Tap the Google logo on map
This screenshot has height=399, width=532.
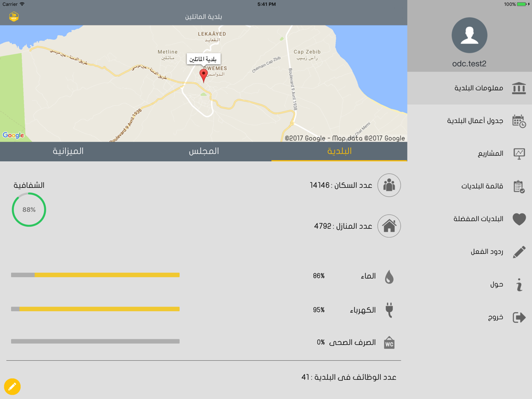(13, 135)
